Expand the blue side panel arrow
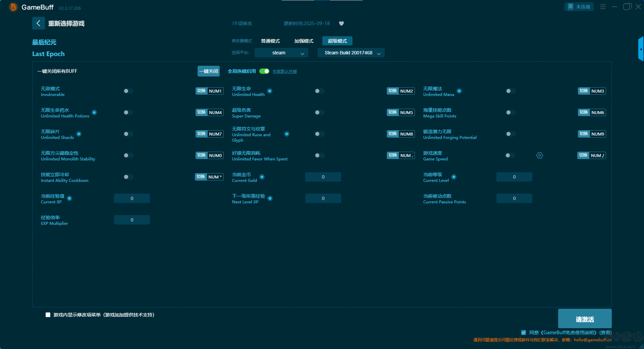 point(641,49)
